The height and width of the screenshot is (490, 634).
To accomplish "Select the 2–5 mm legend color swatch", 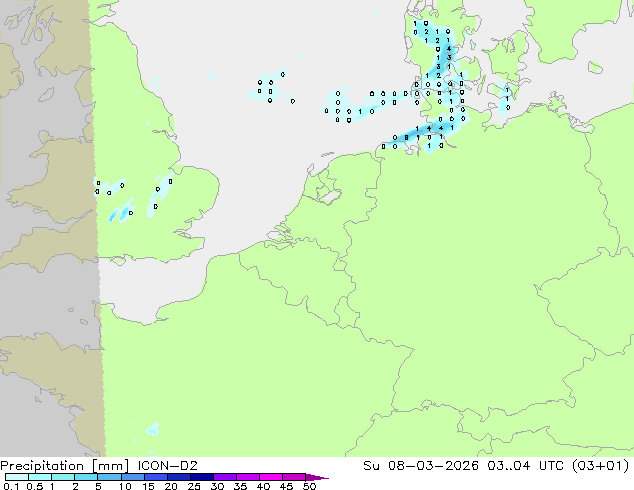I will coord(86,477).
